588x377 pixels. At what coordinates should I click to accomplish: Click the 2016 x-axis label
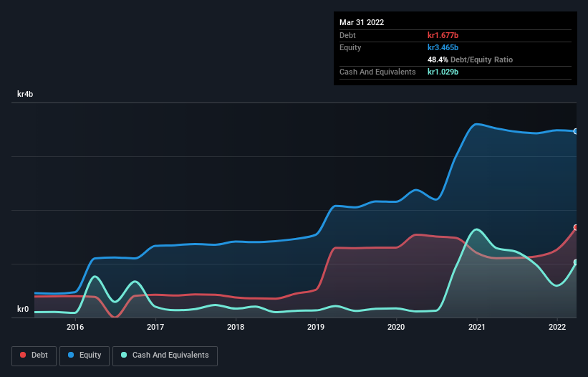[x=75, y=327]
